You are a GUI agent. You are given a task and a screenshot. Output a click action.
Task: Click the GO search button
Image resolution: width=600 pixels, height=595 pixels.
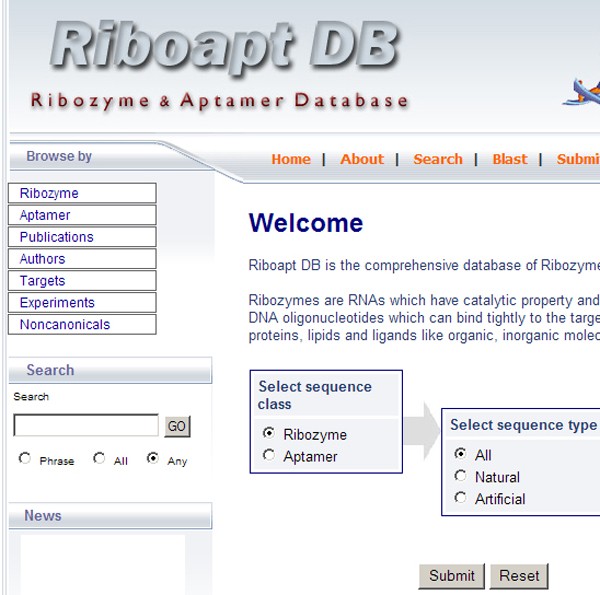[x=177, y=426]
